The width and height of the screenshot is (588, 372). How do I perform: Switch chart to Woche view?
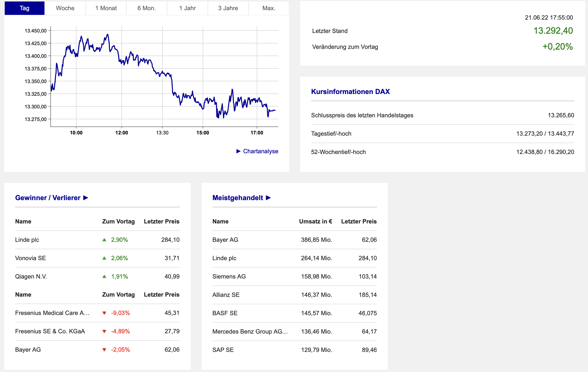pos(65,8)
